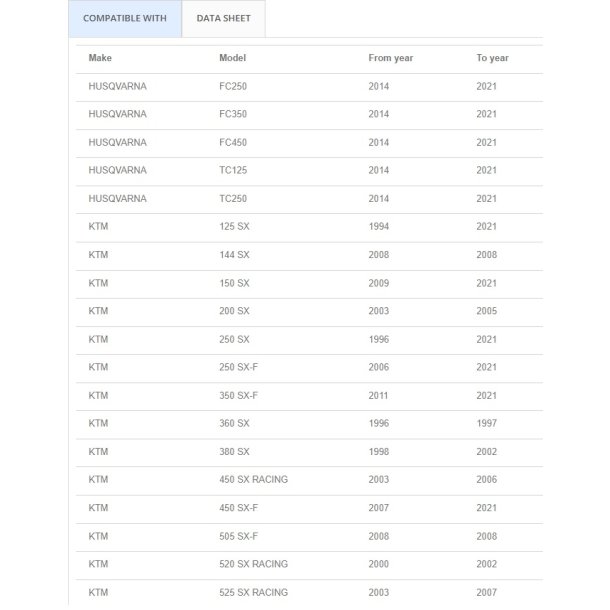The image size is (610, 610).
Task: Click the 144 SX model cell
Action: tap(234, 255)
